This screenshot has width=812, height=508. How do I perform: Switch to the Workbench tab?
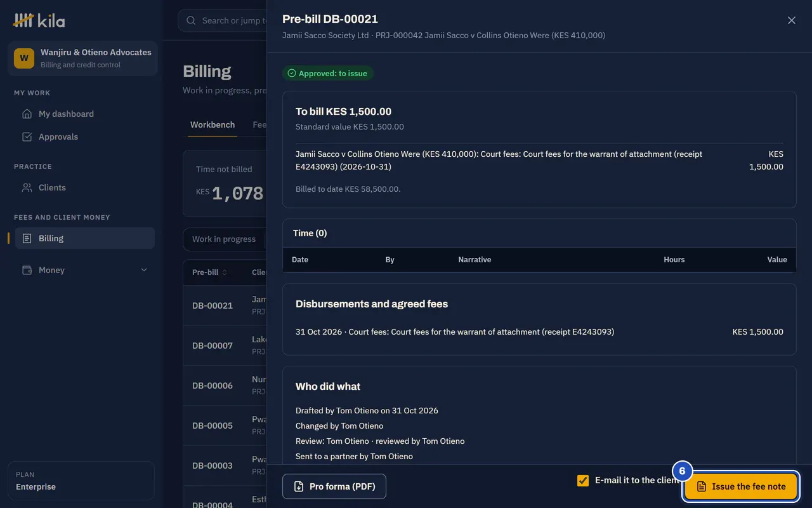[x=213, y=124]
